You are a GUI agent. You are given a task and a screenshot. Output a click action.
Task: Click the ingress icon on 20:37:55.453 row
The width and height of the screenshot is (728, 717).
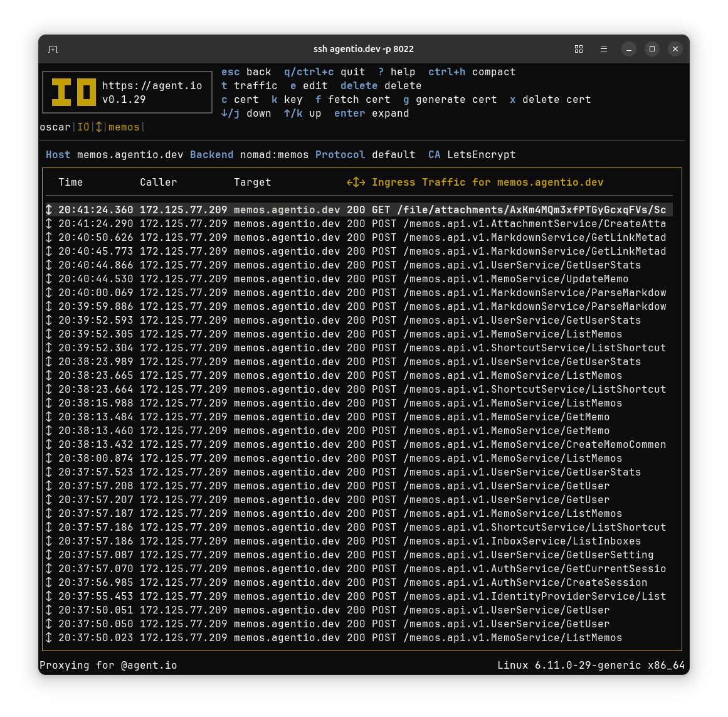tap(49, 597)
